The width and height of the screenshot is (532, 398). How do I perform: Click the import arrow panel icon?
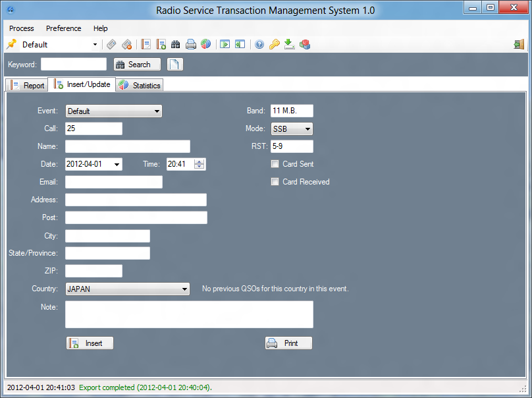click(225, 45)
